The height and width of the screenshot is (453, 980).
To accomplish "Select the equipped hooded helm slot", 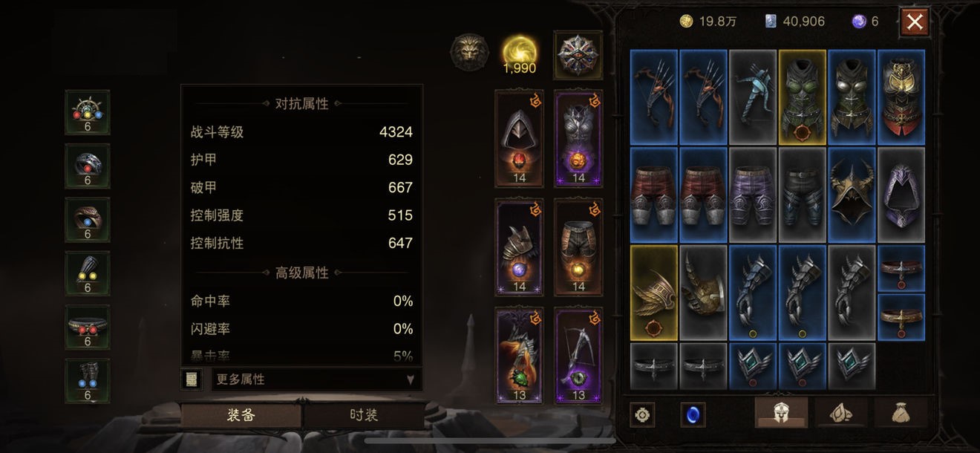I will pos(519,139).
